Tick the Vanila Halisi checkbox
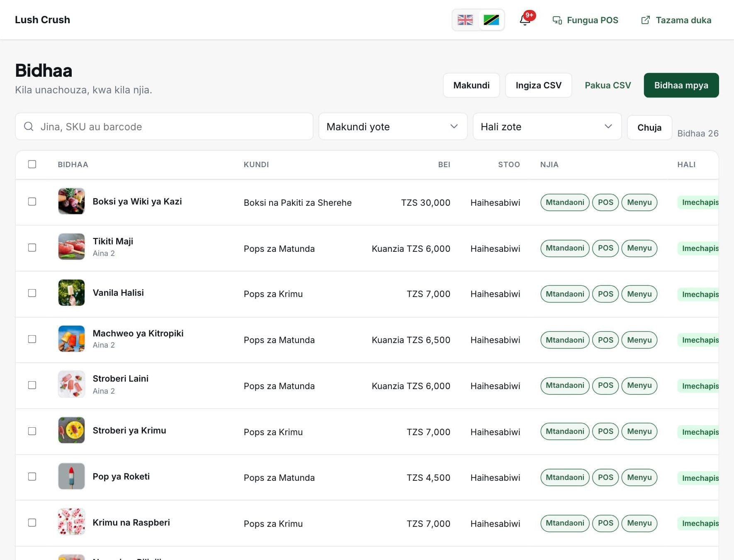Viewport: 734px width, 560px height. (32, 293)
